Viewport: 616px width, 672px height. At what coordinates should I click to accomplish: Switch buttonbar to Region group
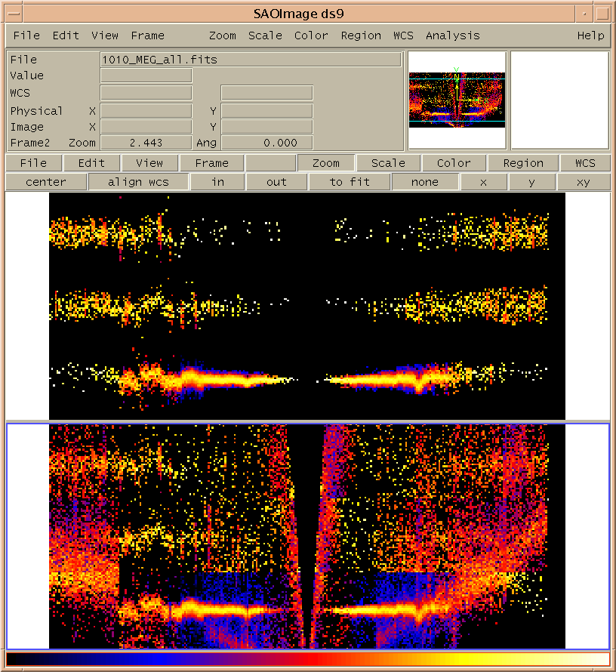pyautogui.click(x=523, y=163)
